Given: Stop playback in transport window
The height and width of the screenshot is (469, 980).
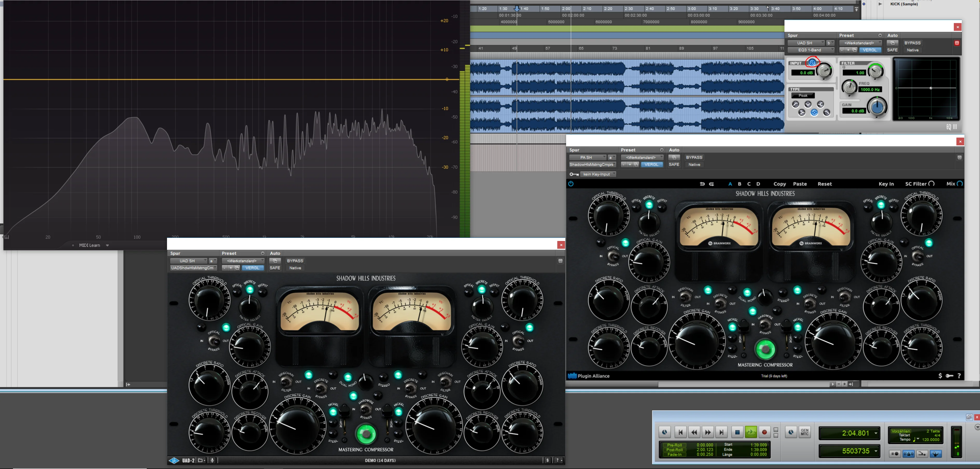Looking at the screenshot, I should coord(737,432).
